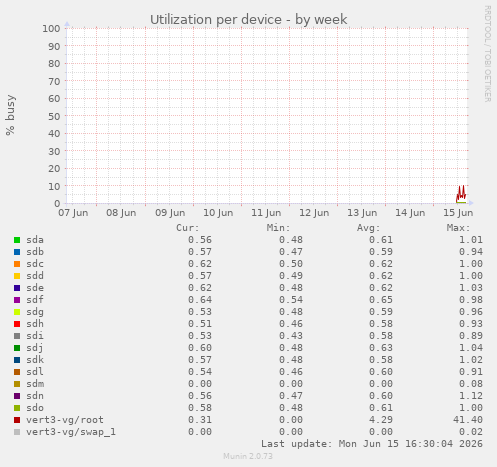Image resolution: width=497 pixels, height=467 pixels.
Task: Click the sdk navy legend swatch
Action: click(17, 360)
